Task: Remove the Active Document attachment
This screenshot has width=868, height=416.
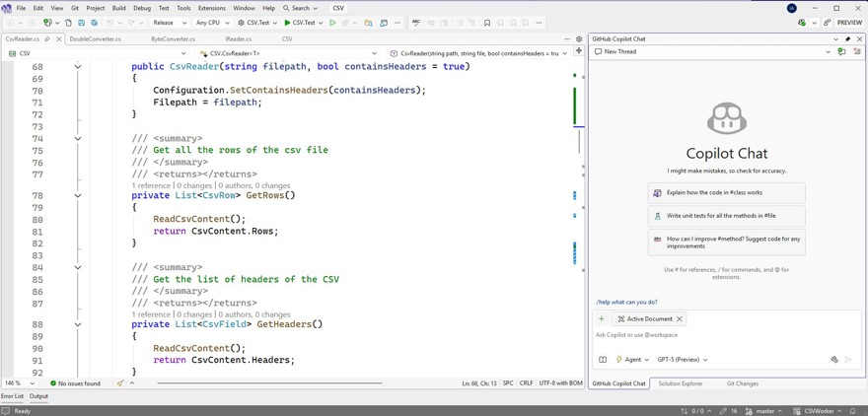Action: 680,319
